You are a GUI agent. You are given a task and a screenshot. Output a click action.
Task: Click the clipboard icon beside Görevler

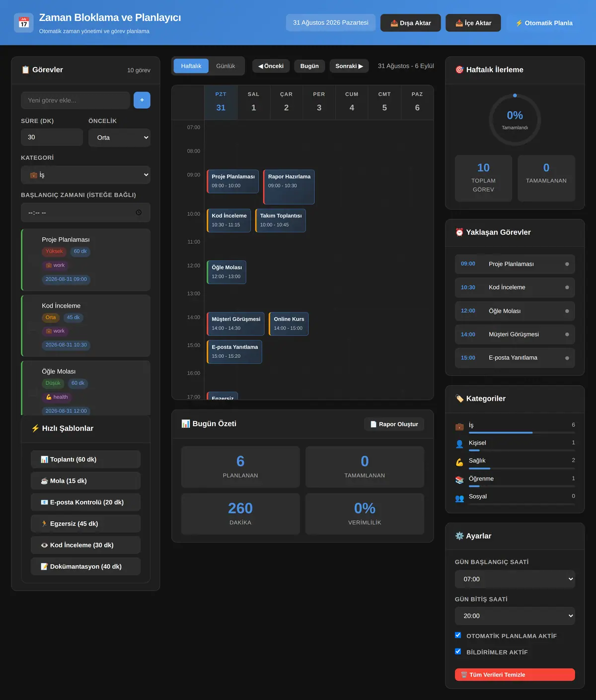[25, 70]
